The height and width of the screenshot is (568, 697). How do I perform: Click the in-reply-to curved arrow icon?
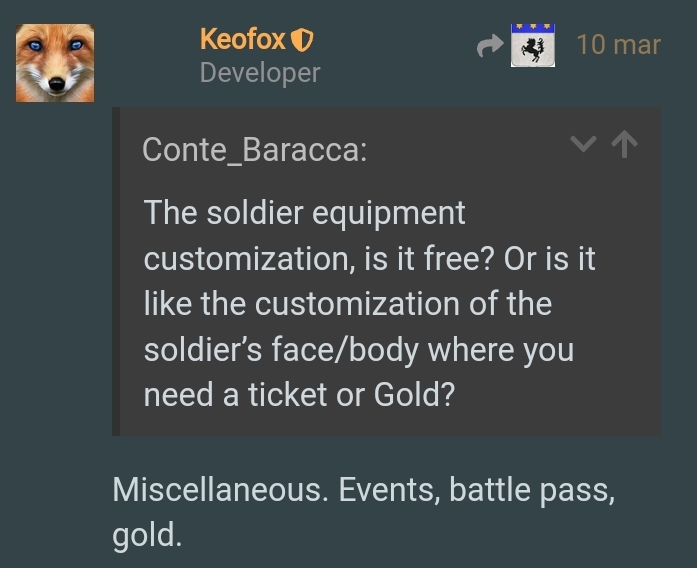pos(490,45)
